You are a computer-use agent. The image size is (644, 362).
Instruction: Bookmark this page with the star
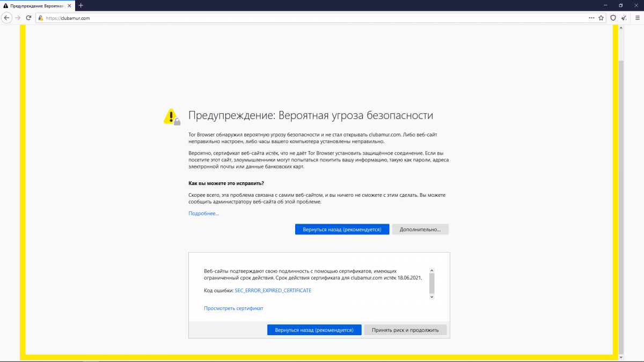pyautogui.click(x=601, y=18)
